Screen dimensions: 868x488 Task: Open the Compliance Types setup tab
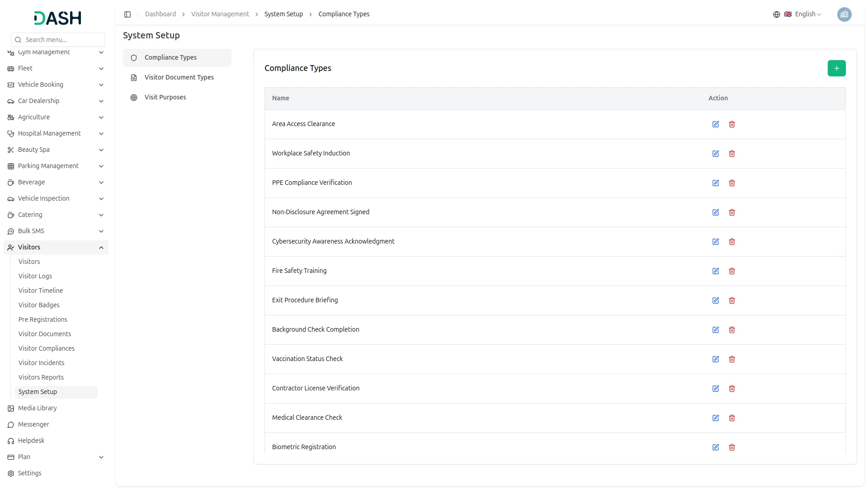(177, 58)
